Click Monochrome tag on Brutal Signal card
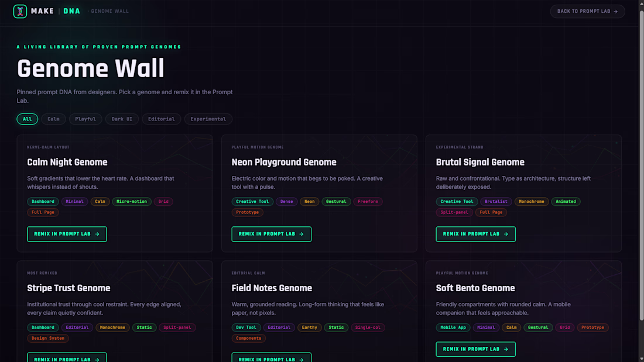Image resolution: width=644 pixels, height=362 pixels. click(532, 202)
